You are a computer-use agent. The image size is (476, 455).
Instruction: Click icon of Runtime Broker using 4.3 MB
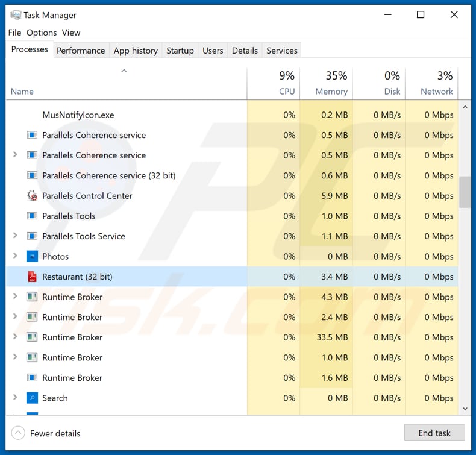click(x=32, y=297)
